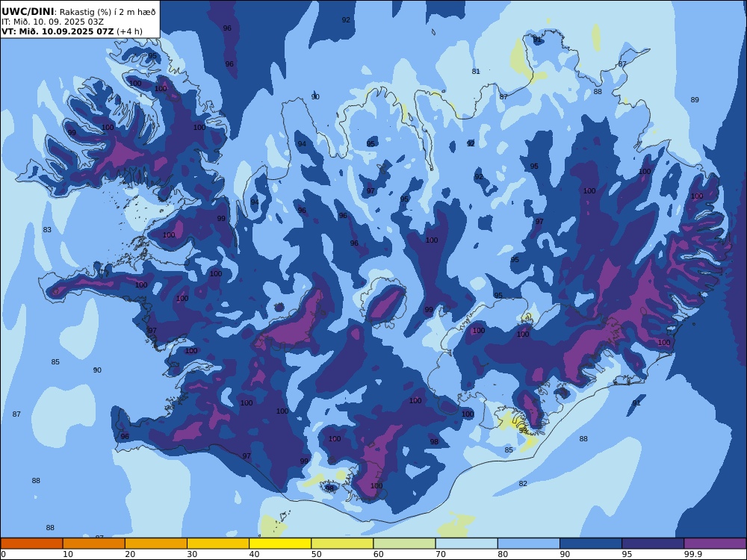747x560 pixels.
Task: Click the UWC/DINI title text
Action: pos(28,11)
